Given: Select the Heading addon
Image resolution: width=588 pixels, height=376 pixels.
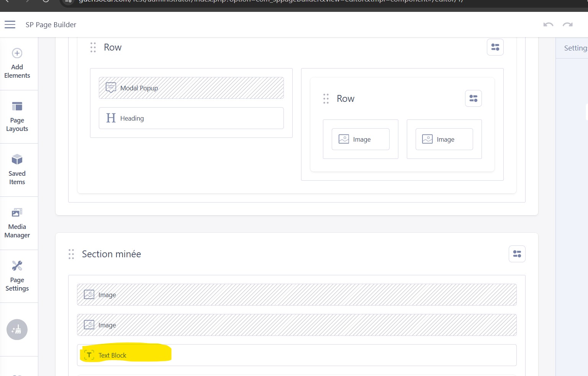Looking at the screenshot, I should click(191, 118).
